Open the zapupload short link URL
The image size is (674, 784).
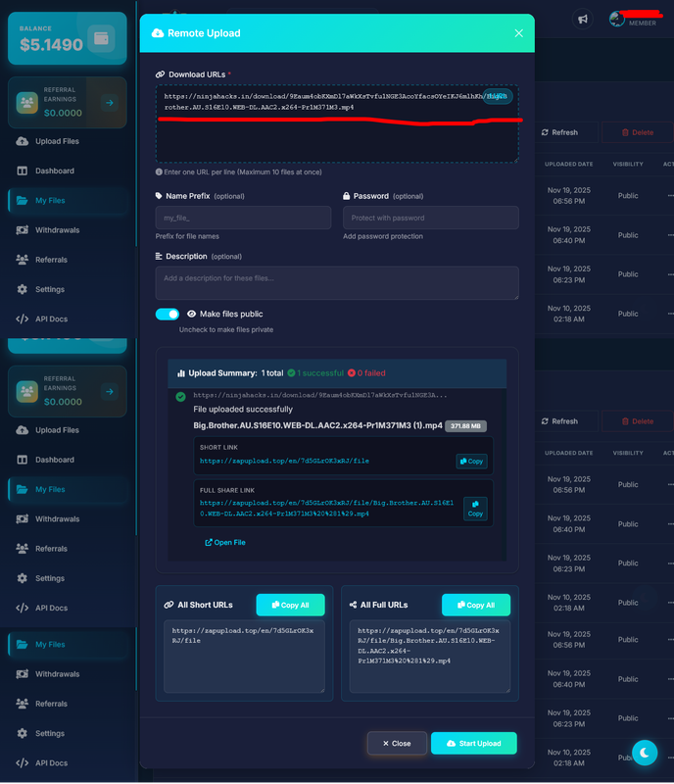[x=284, y=461]
